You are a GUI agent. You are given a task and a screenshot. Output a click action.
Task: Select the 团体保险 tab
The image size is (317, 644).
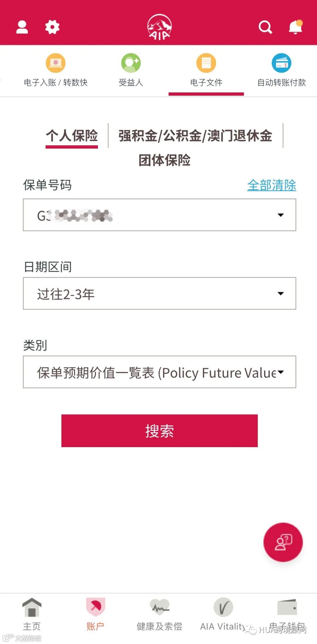[164, 160]
